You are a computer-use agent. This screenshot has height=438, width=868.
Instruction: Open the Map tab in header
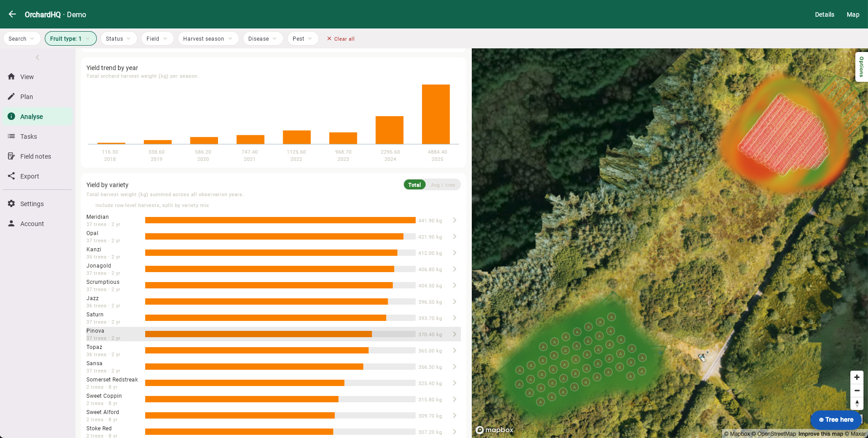click(853, 14)
